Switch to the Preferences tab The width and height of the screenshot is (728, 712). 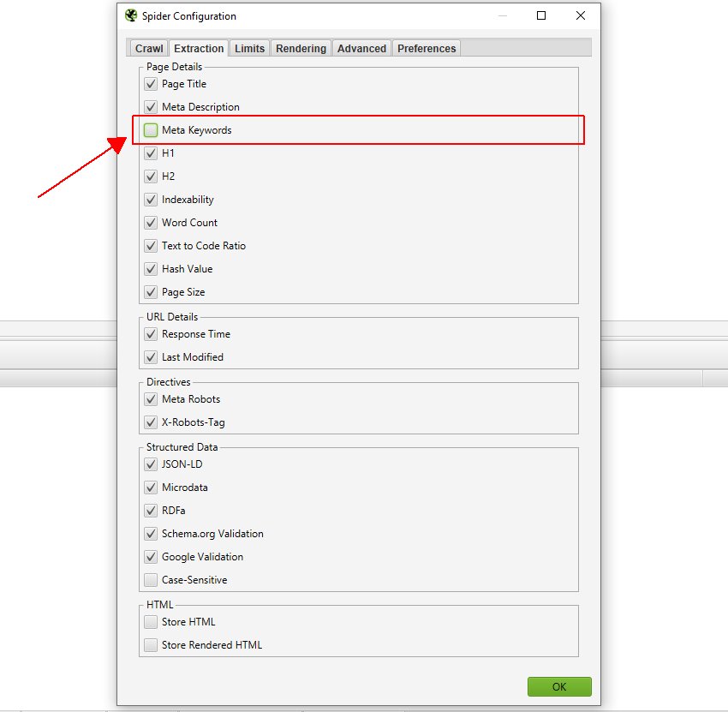(426, 48)
